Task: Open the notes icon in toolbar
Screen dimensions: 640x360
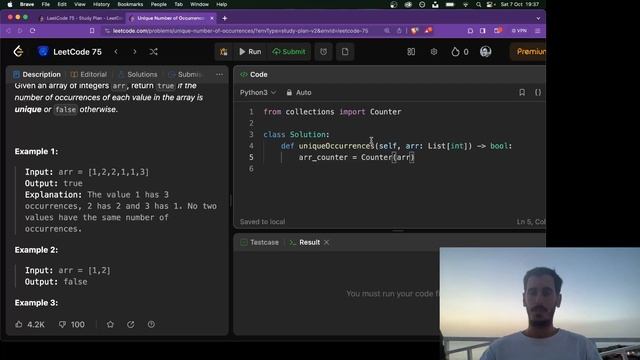Action: pos(345,52)
